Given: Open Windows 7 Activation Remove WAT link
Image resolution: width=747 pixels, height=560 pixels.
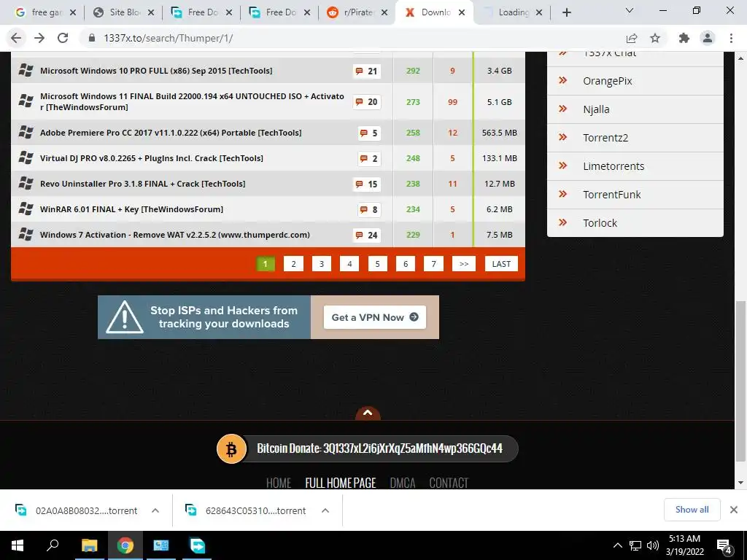Looking at the screenshot, I should pyautogui.click(x=175, y=235).
